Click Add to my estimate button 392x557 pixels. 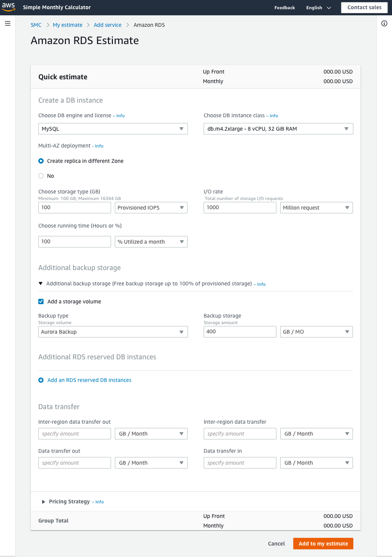click(323, 544)
